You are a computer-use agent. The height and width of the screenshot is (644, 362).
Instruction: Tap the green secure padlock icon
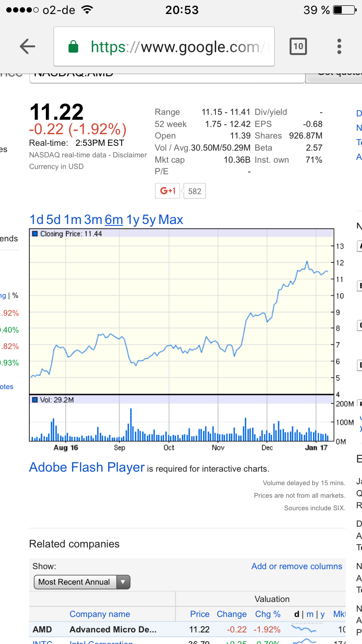click(73, 47)
